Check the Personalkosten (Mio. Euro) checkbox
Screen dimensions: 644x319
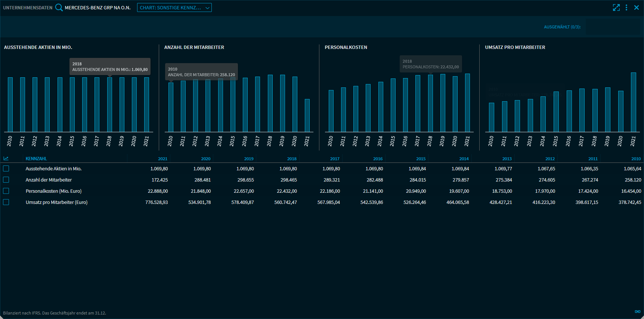(x=6, y=191)
